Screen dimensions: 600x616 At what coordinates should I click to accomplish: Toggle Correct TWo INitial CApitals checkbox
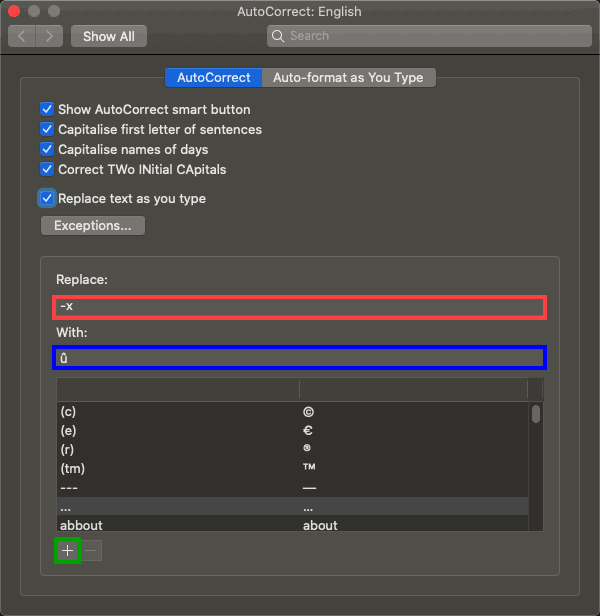(x=47, y=169)
